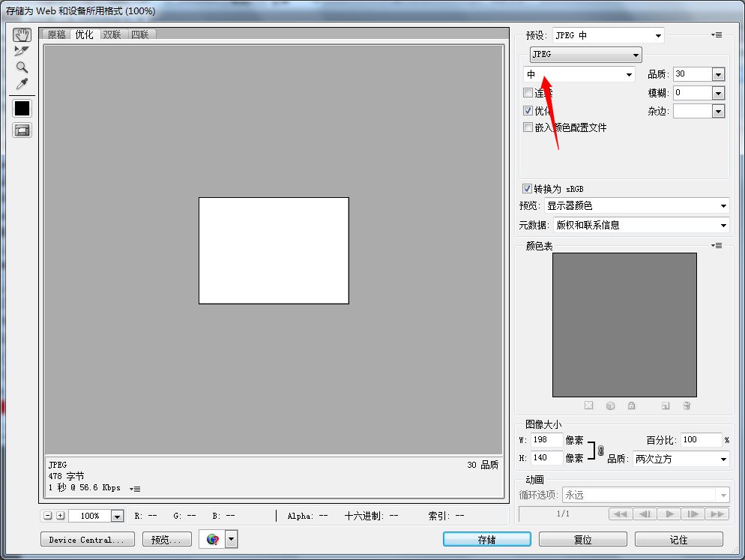Select the Hand tool
745x560 pixels.
[x=22, y=35]
